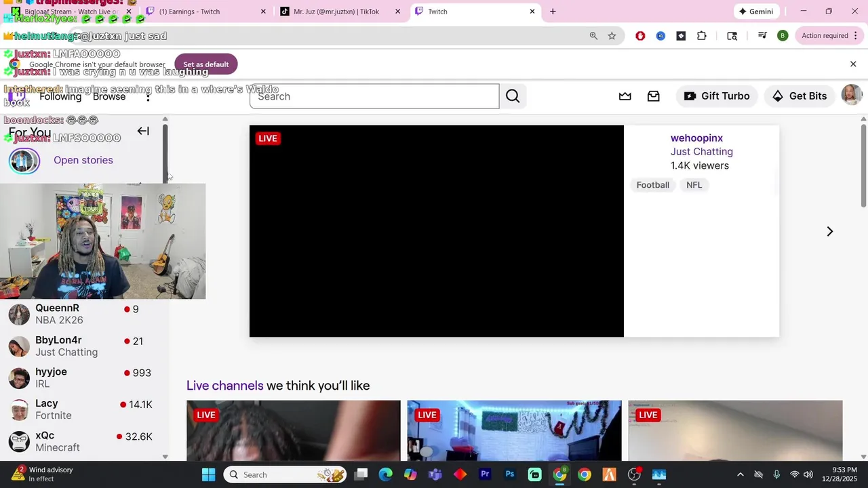Image resolution: width=868 pixels, height=488 pixels.
Task: Open QueennR channel in sidebar
Action: tap(84, 314)
